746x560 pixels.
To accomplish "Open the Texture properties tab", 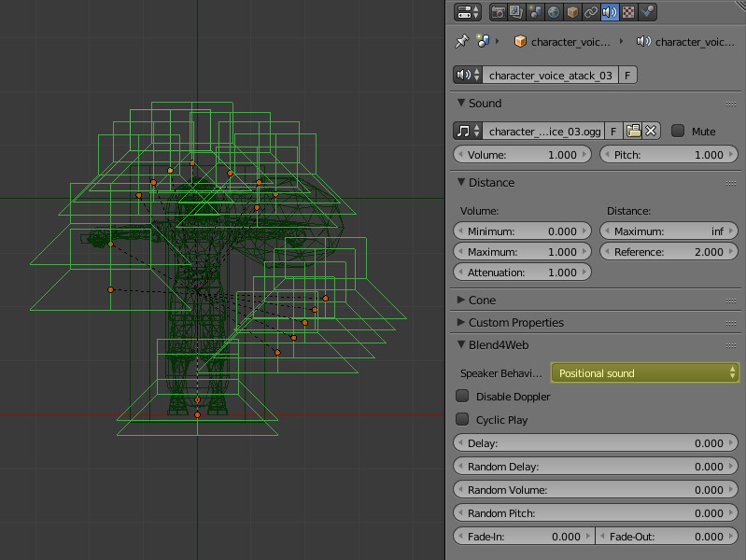I will point(628,12).
